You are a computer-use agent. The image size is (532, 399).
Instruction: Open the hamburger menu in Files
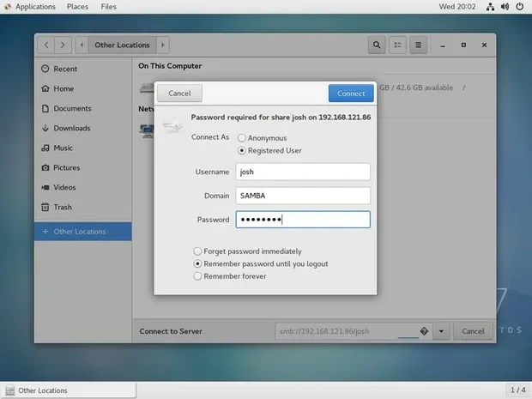(419, 45)
